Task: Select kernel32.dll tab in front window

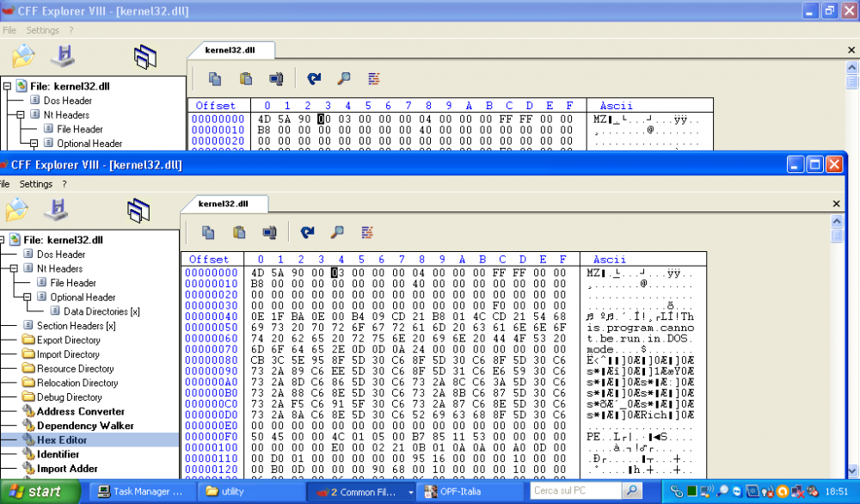Action: (x=223, y=204)
